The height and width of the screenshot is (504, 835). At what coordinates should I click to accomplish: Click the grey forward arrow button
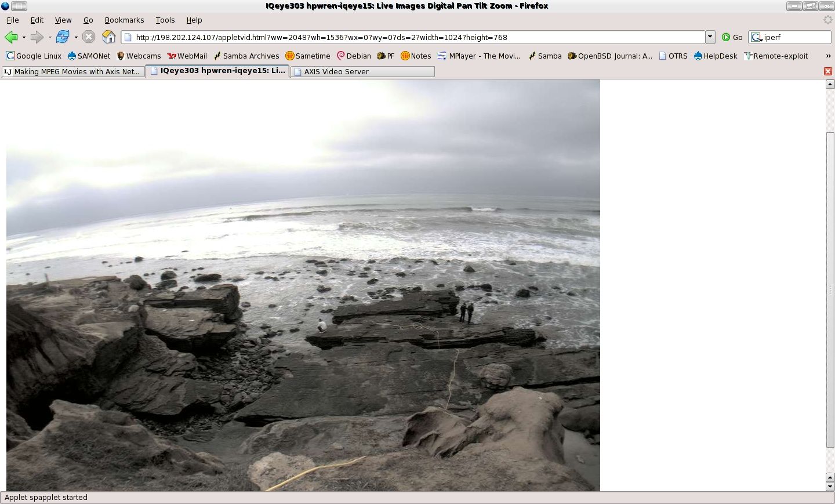click(x=37, y=37)
